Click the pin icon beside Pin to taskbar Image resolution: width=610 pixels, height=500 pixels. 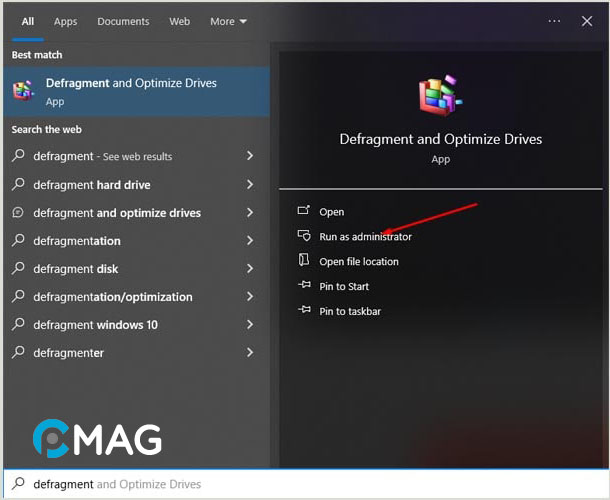pyautogui.click(x=304, y=310)
